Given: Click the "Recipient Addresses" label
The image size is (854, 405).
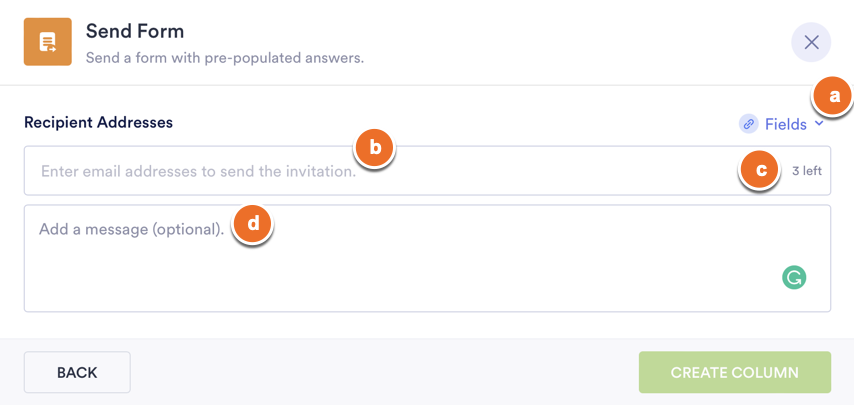Looking at the screenshot, I should (x=98, y=122).
